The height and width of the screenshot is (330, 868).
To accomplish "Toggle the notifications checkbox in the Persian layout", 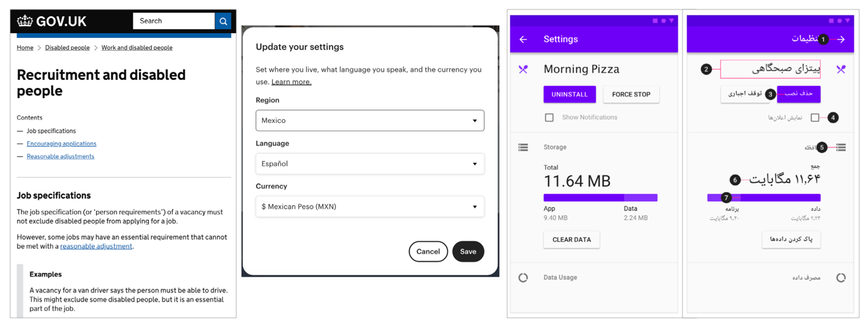I will coord(815,118).
